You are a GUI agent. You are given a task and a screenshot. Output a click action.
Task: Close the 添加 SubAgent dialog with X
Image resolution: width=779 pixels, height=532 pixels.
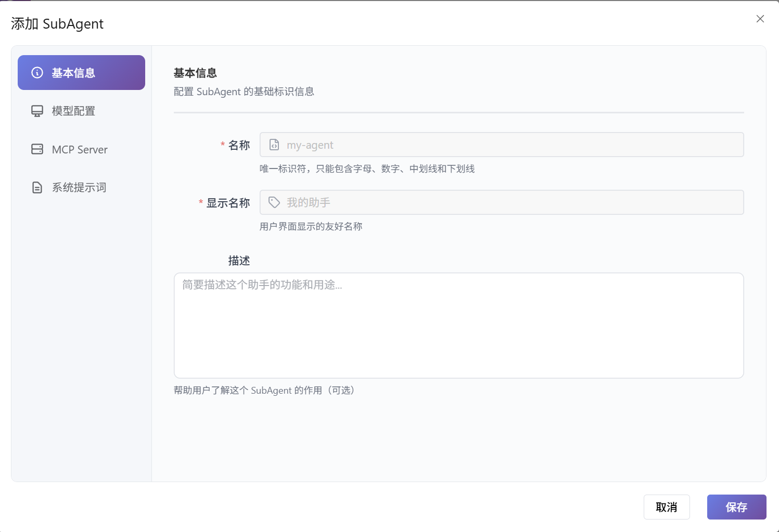click(760, 19)
